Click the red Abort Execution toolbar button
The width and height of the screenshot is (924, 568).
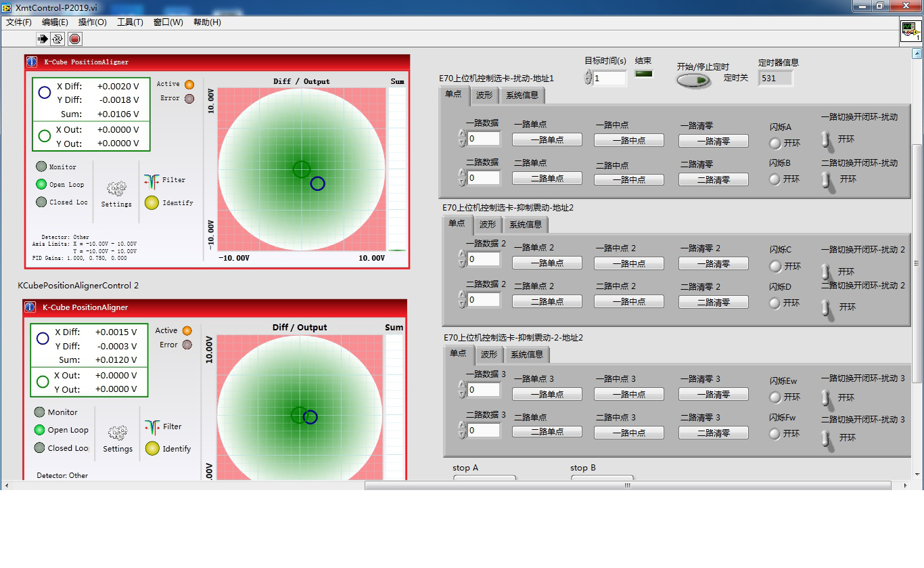coord(74,39)
